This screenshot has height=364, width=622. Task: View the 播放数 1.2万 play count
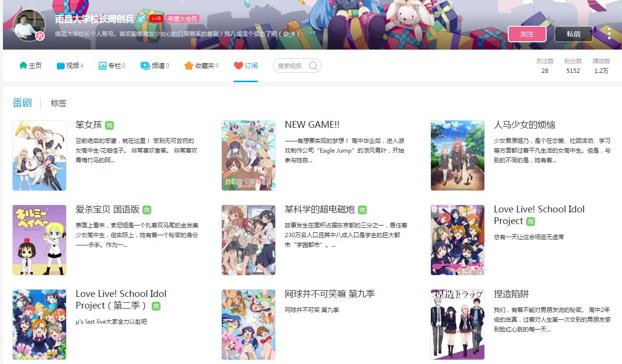(x=601, y=66)
